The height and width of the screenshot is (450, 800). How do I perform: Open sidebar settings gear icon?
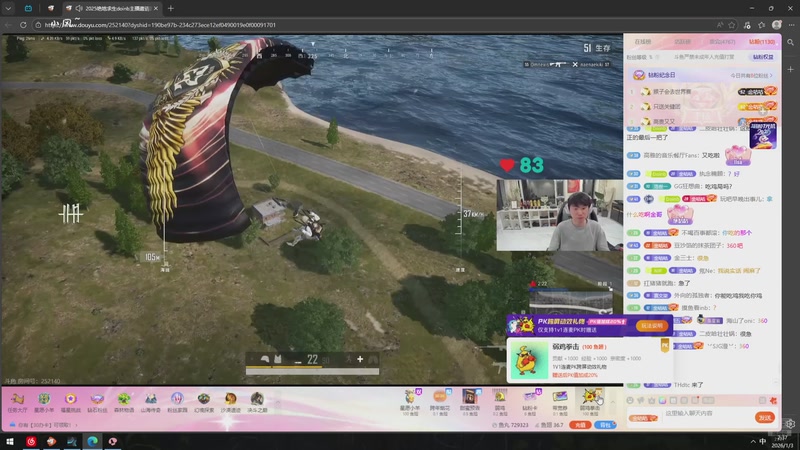coord(790,424)
